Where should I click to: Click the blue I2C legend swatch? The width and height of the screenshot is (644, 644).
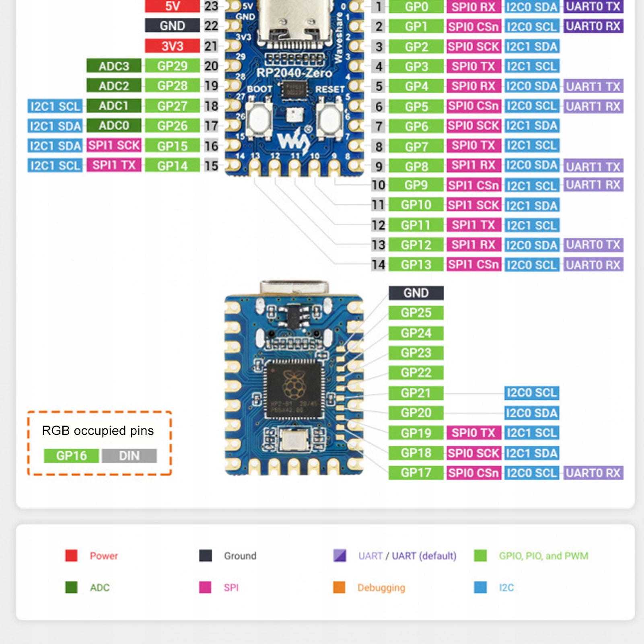point(480,587)
